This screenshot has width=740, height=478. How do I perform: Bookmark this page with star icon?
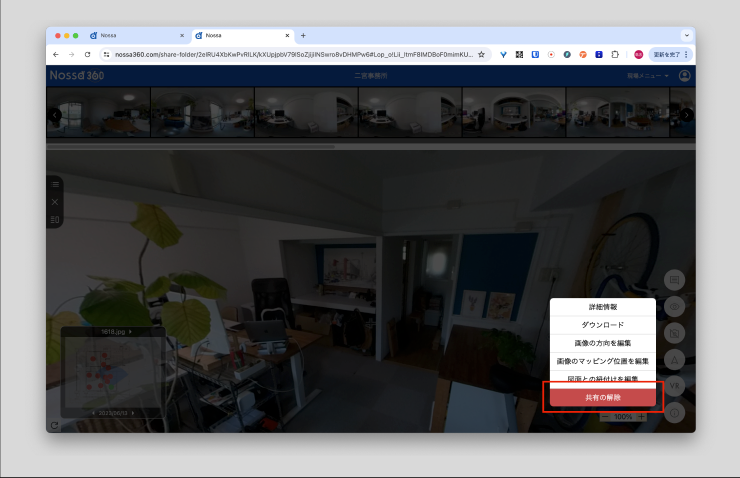[481, 55]
